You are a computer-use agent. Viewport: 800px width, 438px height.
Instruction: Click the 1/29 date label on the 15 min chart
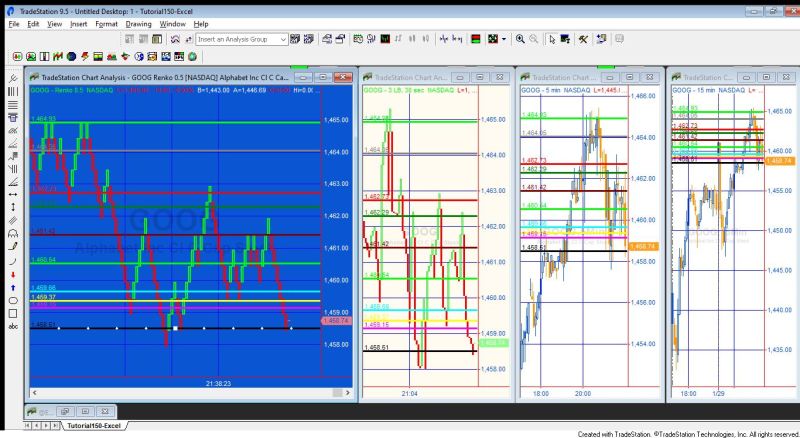tap(718, 394)
